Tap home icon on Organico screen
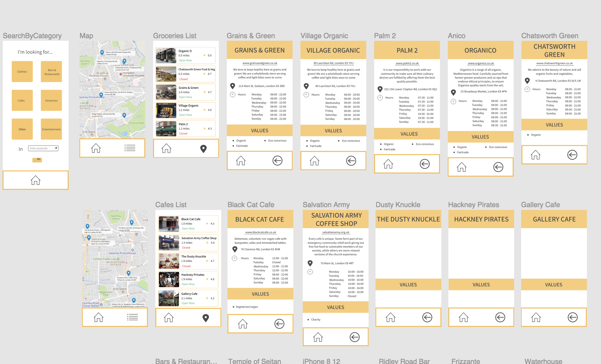Viewport: 601px width, 364px height. tap(462, 167)
